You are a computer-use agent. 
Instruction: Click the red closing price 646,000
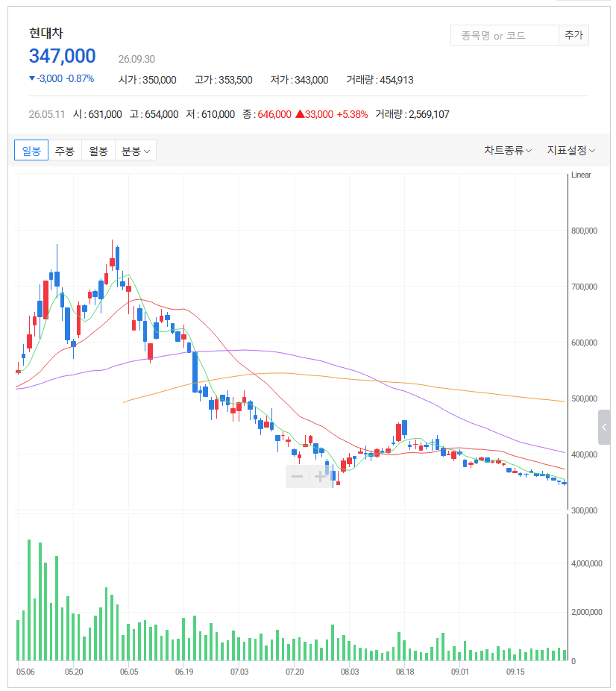[x=274, y=115]
